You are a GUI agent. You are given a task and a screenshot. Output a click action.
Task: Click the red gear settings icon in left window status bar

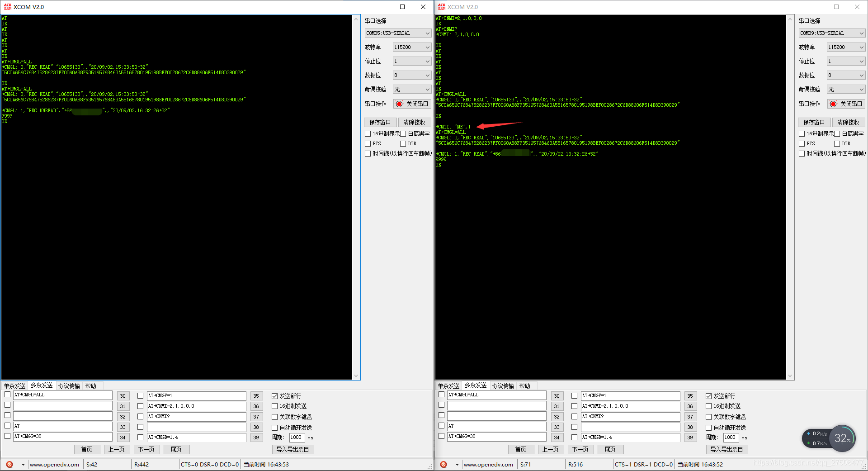(9, 464)
